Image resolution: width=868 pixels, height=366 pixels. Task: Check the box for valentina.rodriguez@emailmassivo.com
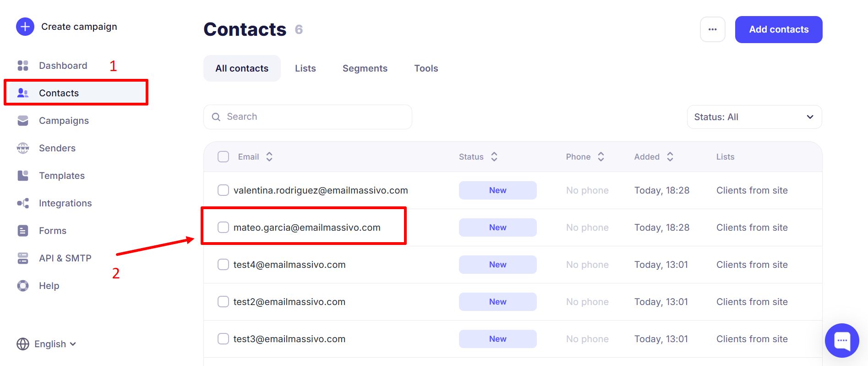coord(223,190)
